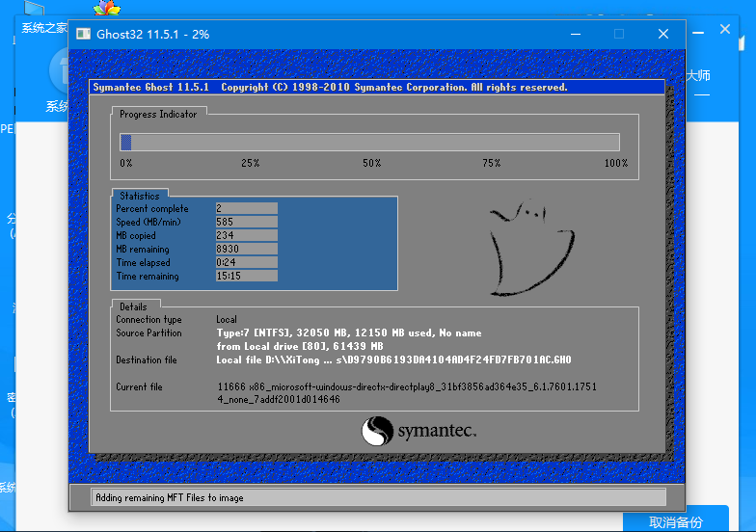
Task: Click the colorful flower icon on desktop
Action: (107, 10)
